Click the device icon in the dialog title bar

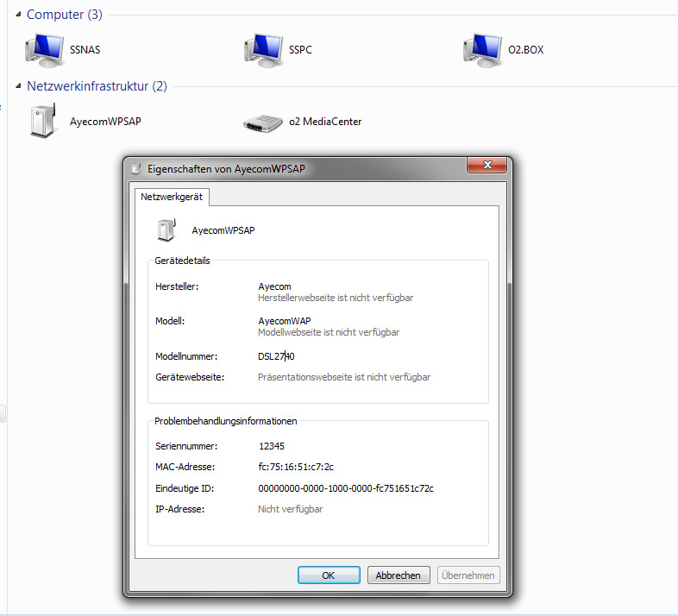pyautogui.click(x=136, y=169)
